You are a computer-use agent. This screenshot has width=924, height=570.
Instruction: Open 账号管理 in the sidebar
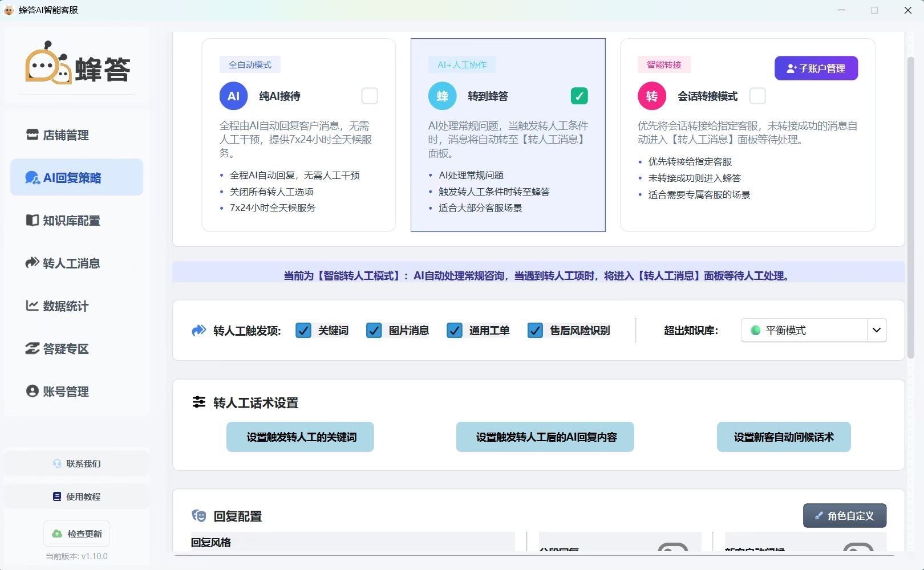(76, 392)
